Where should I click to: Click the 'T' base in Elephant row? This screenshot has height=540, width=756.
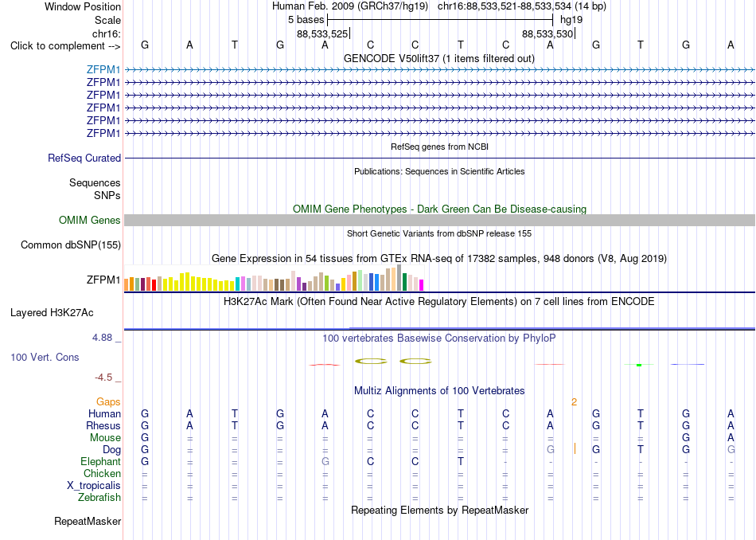click(461, 461)
